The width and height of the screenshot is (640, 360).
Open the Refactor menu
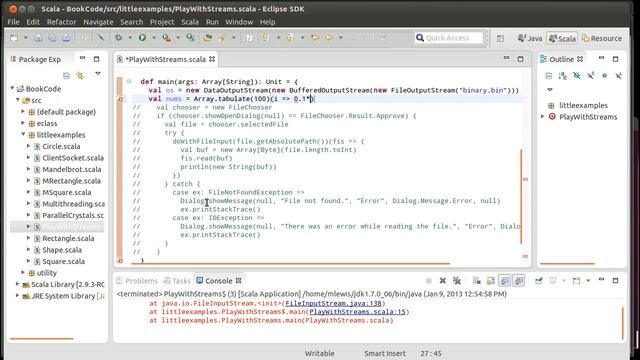(x=61, y=22)
